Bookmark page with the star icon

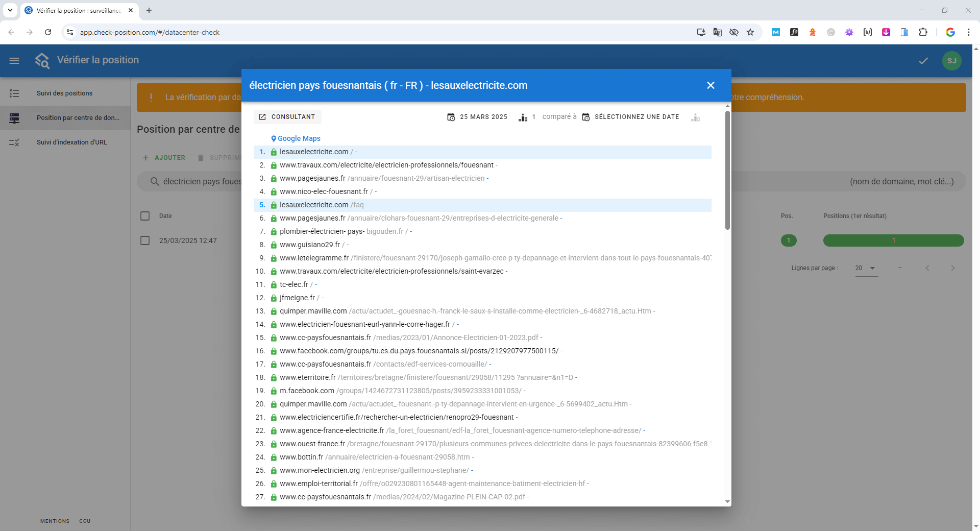tap(750, 32)
